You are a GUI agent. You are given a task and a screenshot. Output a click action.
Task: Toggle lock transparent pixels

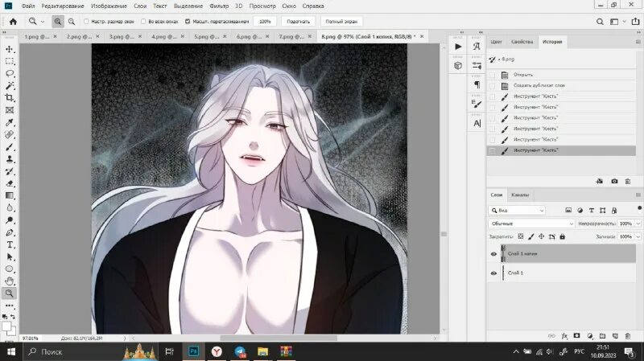[x=521, y=236]
